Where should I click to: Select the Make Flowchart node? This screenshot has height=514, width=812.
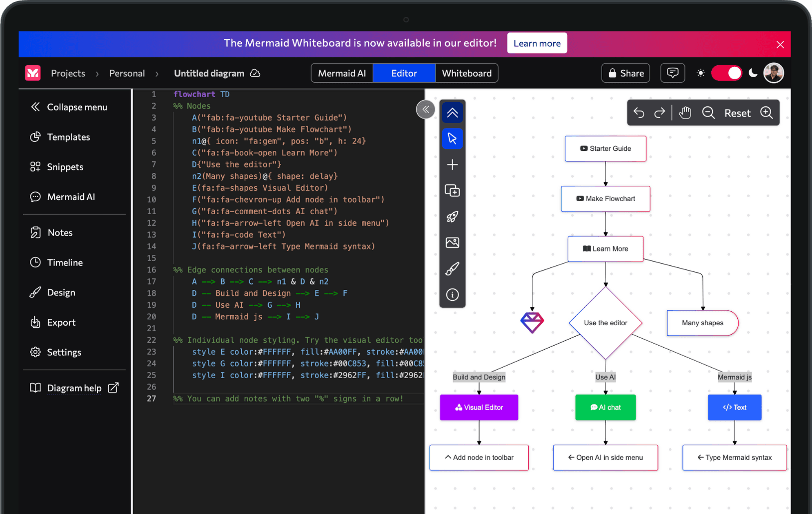[606, 199]
